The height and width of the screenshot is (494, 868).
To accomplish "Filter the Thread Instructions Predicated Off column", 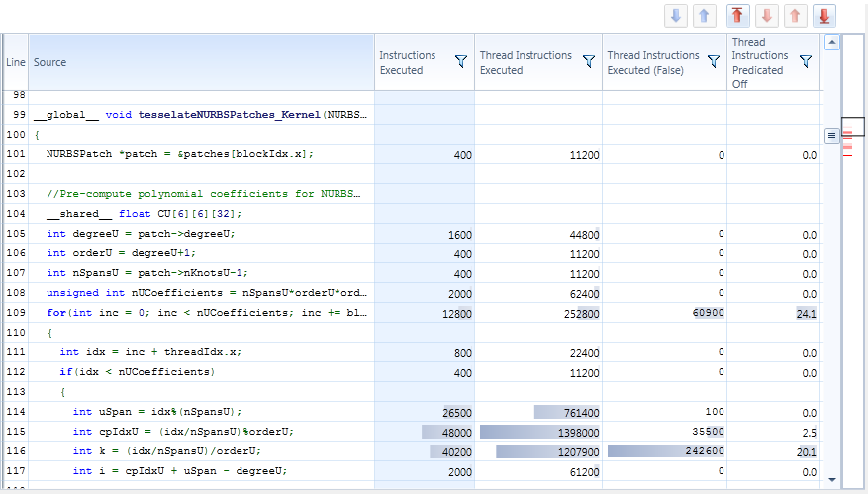I will click(805, 62).
